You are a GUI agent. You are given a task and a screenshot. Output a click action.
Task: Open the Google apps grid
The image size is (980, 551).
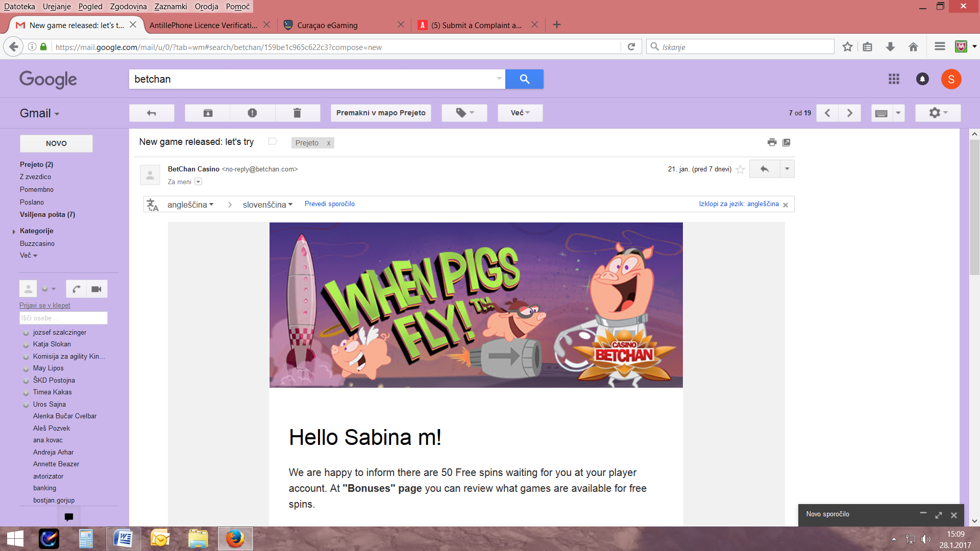coord(894,79)
